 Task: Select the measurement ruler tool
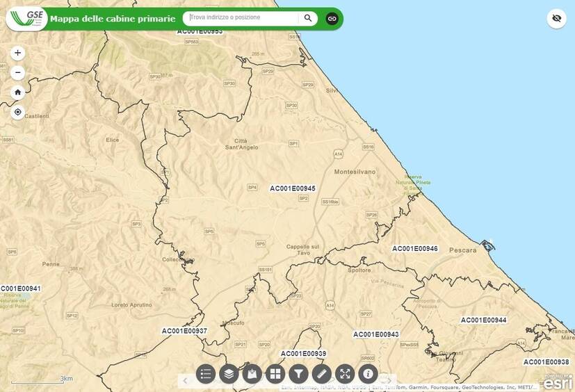point(321,374)
